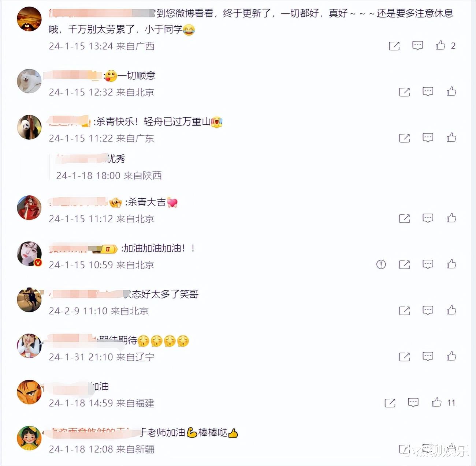
Task: Reply to the 杀青大吉 comment
Action: tap(428, 218)
